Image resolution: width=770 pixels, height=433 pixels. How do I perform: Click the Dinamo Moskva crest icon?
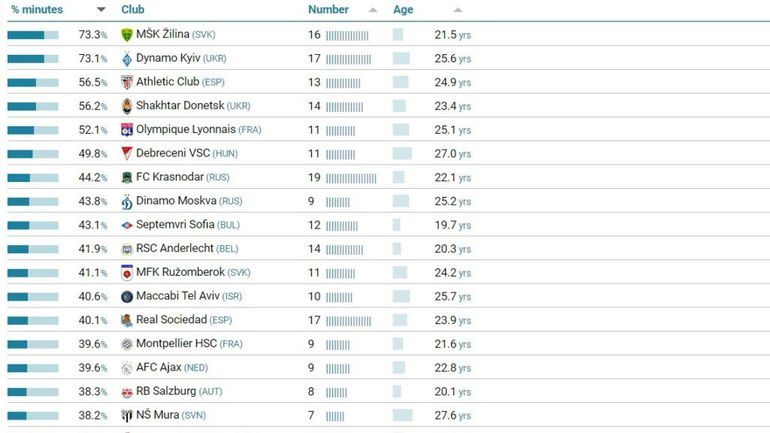click(127, 201)
